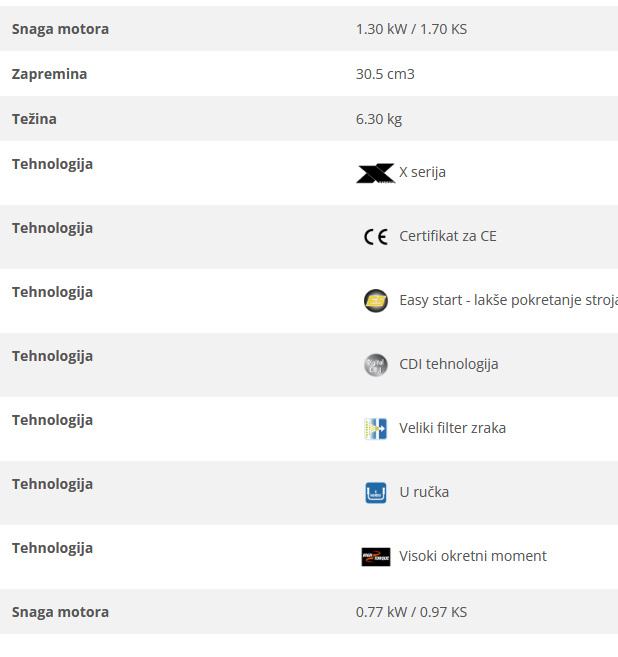618x657 pixels.
Task: Click the 'Certifikat za CE' text
Action: click(x=447, y=236)
